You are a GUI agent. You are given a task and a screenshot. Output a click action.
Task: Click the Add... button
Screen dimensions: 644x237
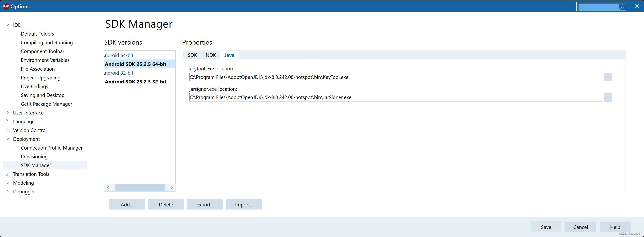click(127, 205)
